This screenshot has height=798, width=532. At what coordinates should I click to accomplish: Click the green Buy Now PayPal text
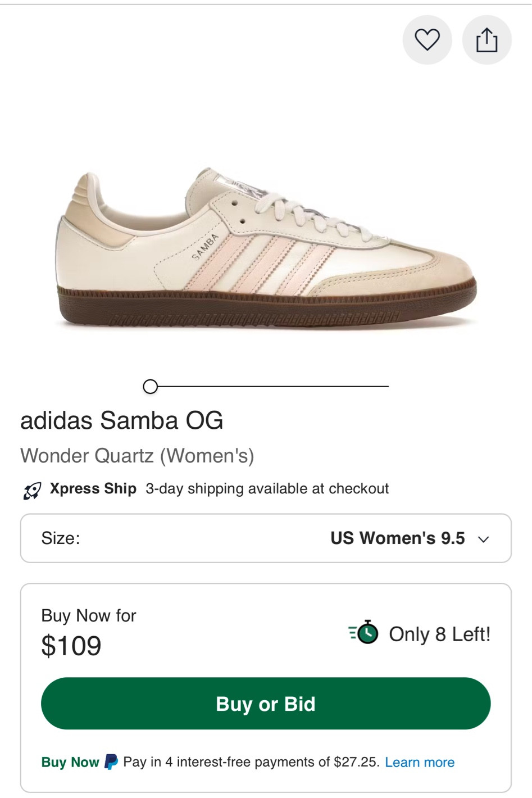click(70, 762)
